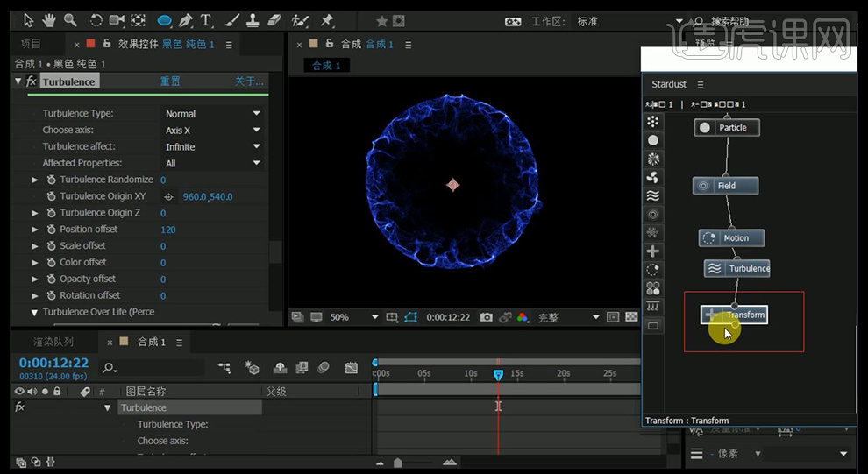
Task: Toggle transparency grid in viewer
Action: [632, 317]
